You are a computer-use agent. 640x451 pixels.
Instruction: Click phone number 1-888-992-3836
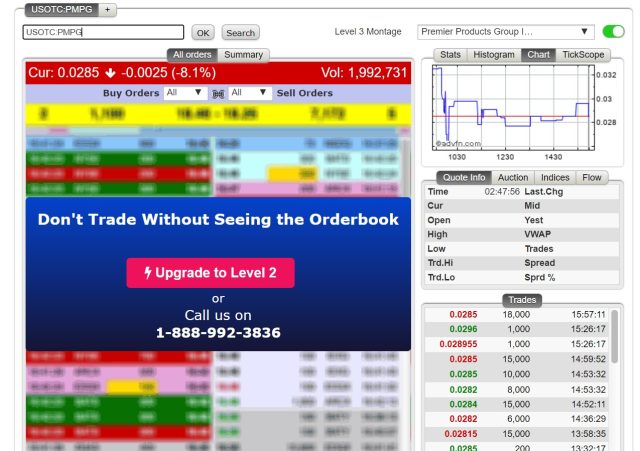(218, 333)
